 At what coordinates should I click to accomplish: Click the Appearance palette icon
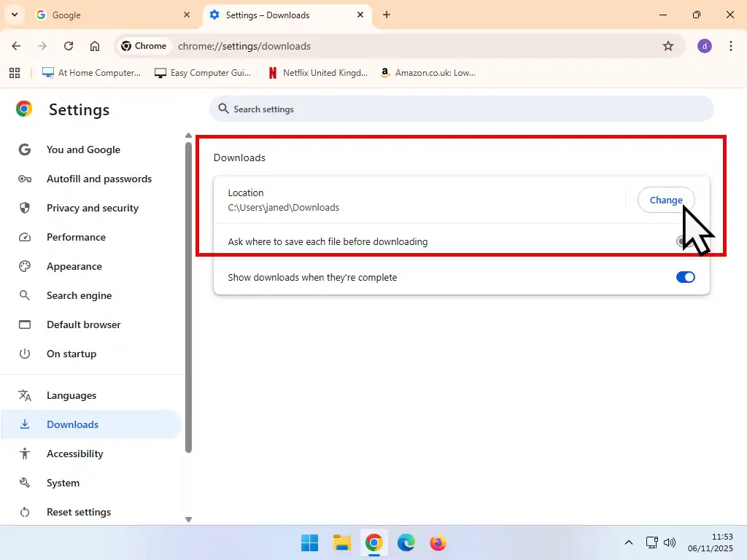[x=25, y=266]
